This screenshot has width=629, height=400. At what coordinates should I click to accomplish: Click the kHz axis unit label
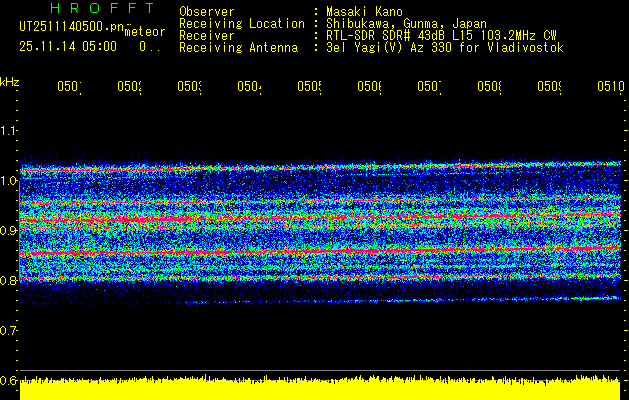(10, 82)
